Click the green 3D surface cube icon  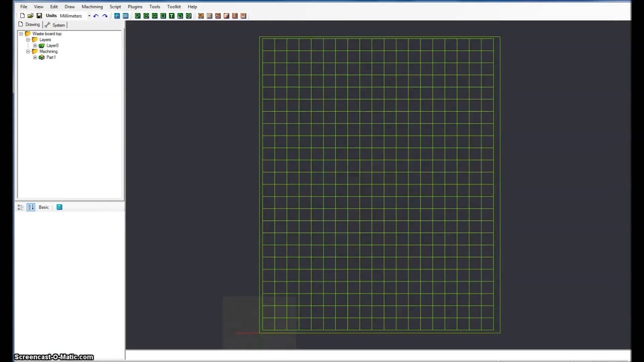pos(189,16)
